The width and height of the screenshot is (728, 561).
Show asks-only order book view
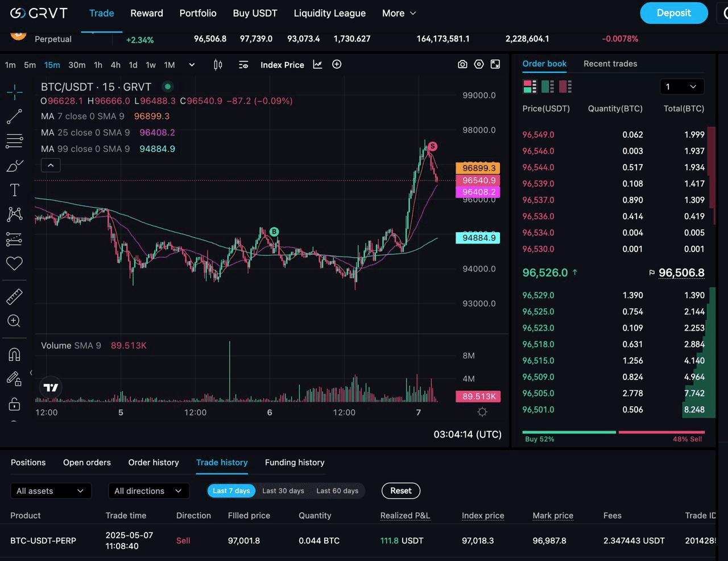point(565,86)
